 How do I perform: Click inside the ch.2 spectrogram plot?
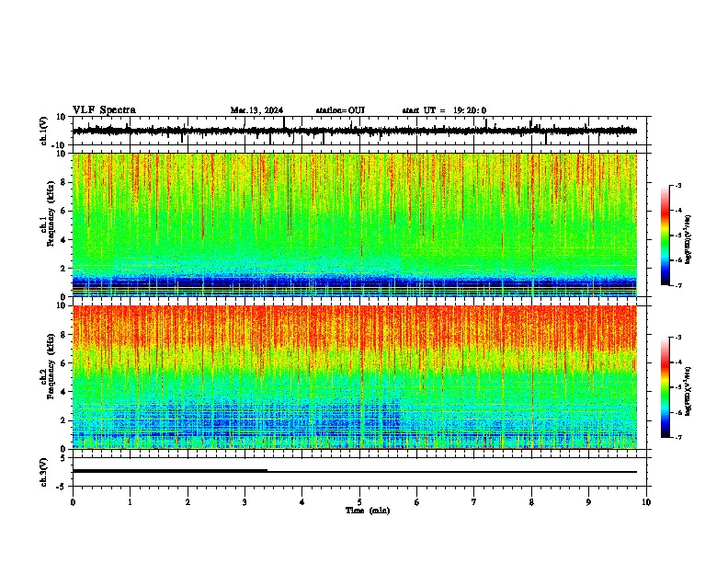[354, 377]
